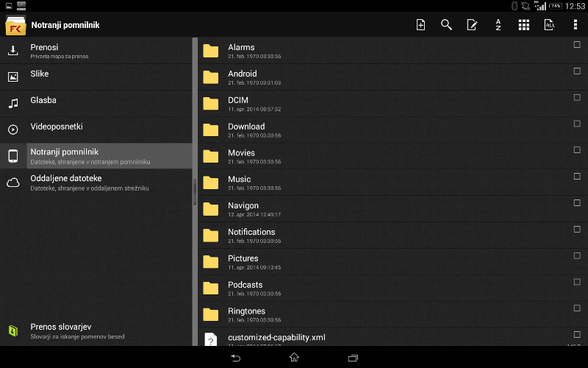Tap the clock 12:53 in status bar
Screen dimensions: 588x368
575,6
